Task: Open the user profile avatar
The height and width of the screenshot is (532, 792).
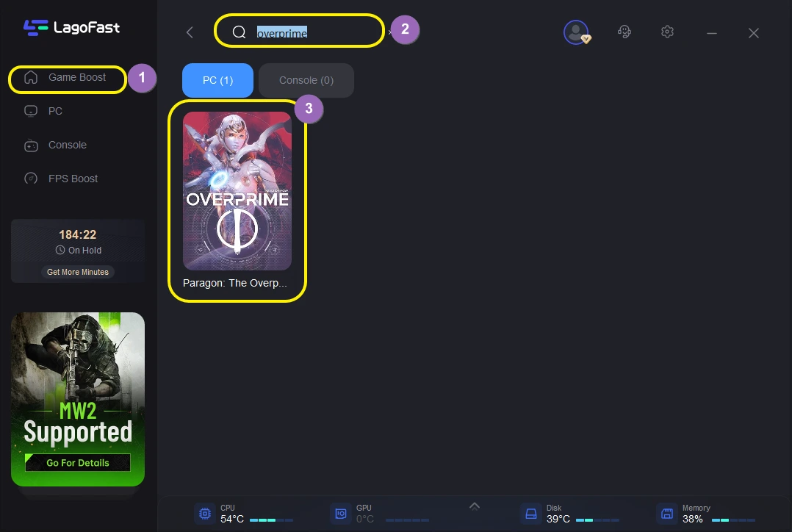Action: click(576, 32)
